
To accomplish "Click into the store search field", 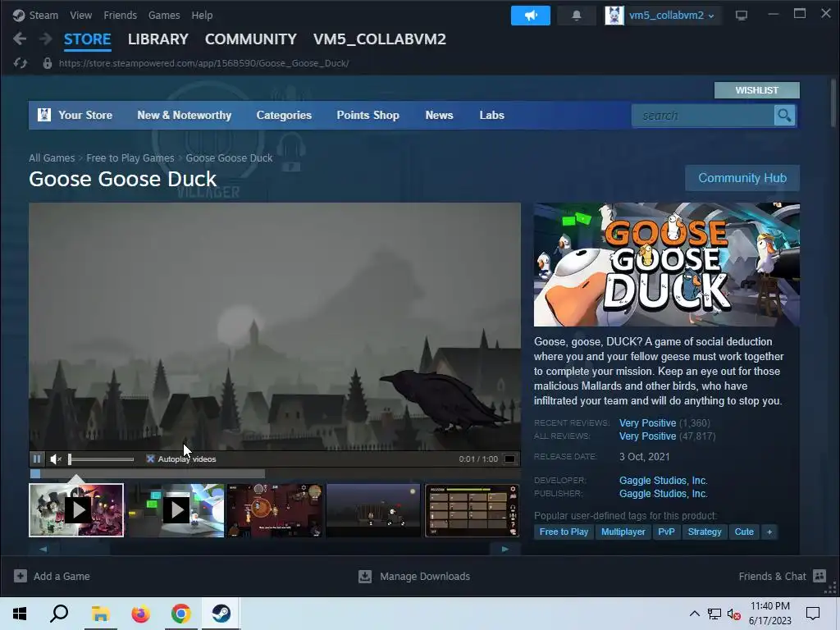I will 703,115.
